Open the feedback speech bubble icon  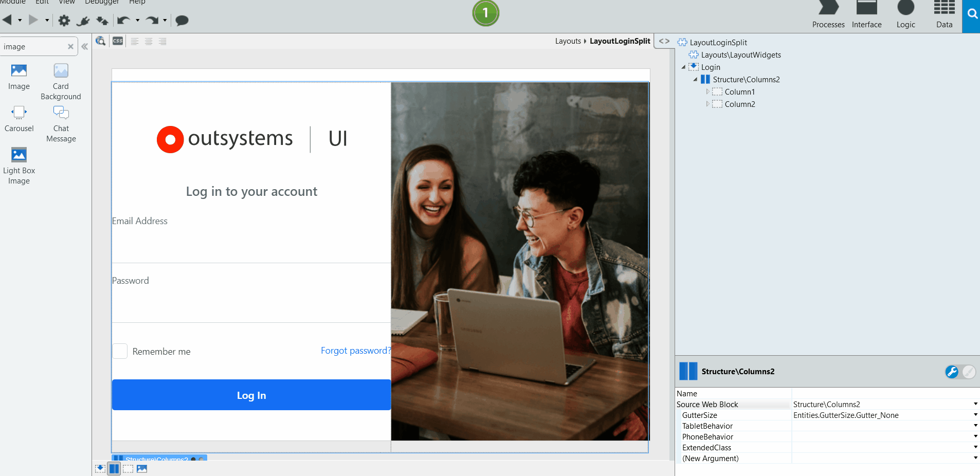point(183,21)
